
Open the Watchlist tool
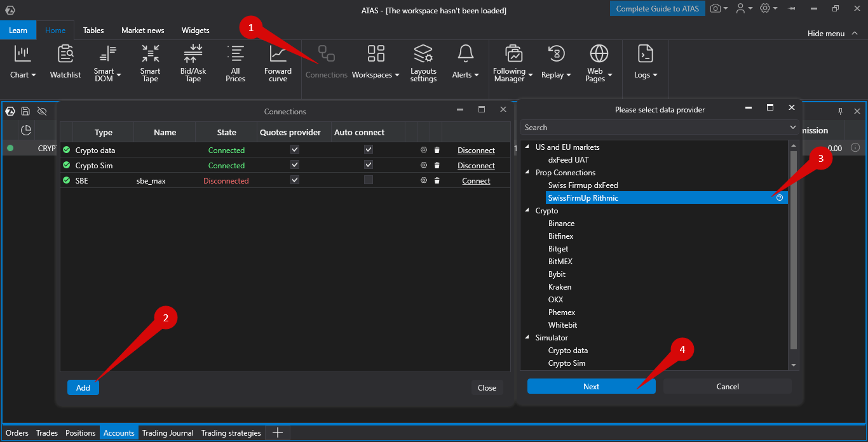pyautogui.click(x=65, y=62)
